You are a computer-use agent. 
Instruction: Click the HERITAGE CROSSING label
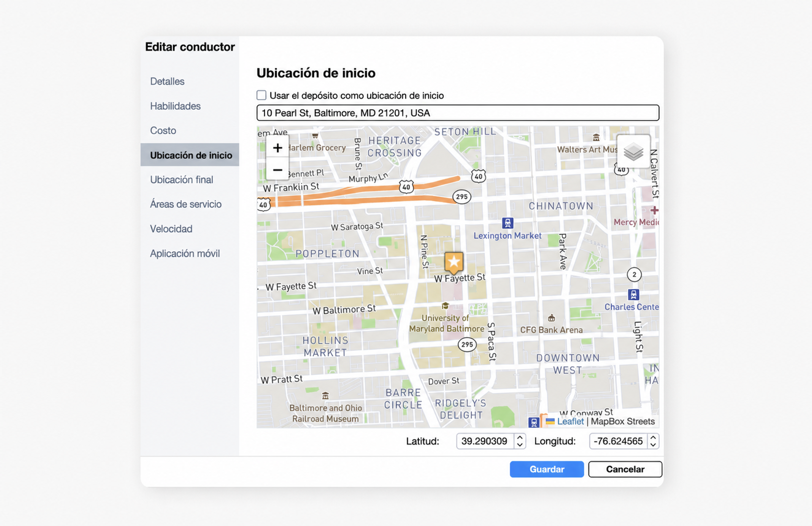tap(395, 147)
